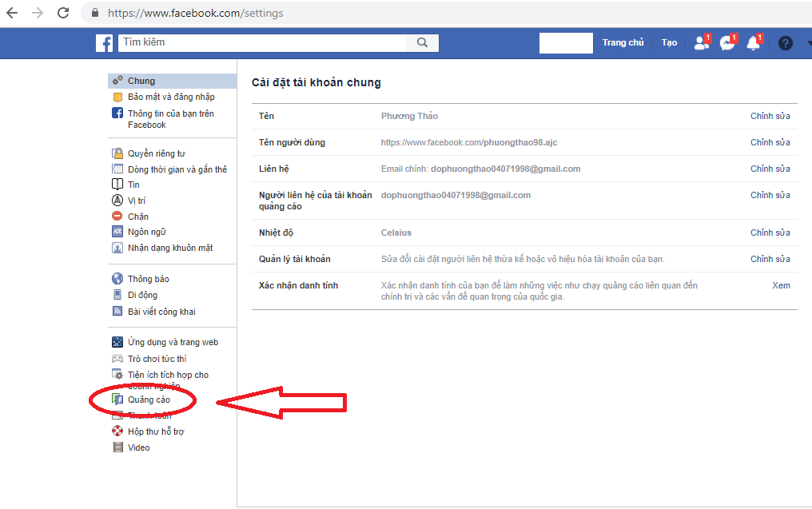The image size is (812, 509).
Task: Click the padlock icon in address bar
Action: pos(95,13)
